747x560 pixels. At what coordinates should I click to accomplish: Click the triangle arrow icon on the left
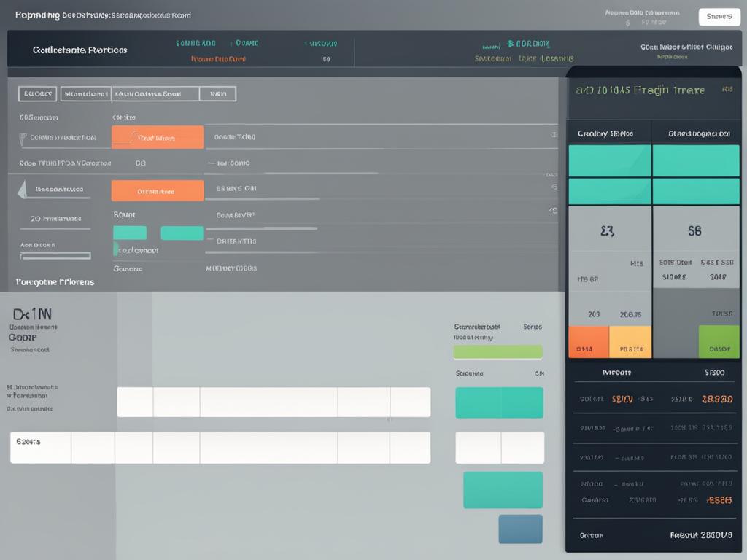[22, 190]
